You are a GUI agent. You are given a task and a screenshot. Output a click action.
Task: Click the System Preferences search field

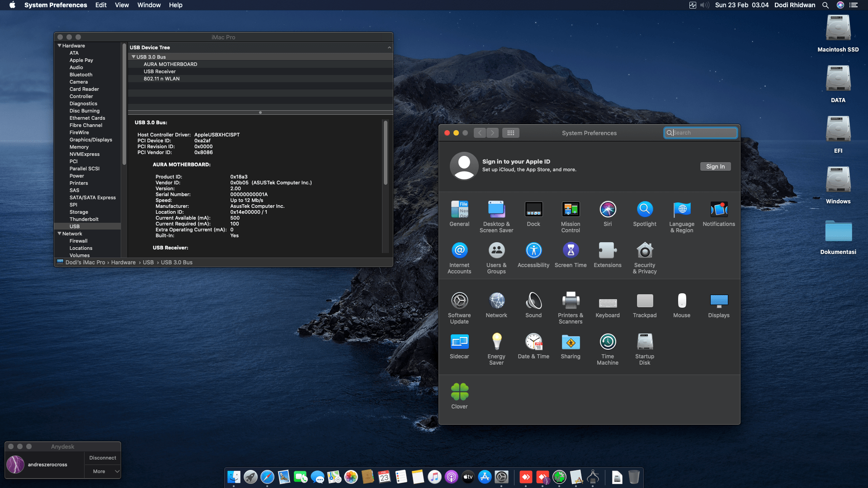tap(700, 133)
